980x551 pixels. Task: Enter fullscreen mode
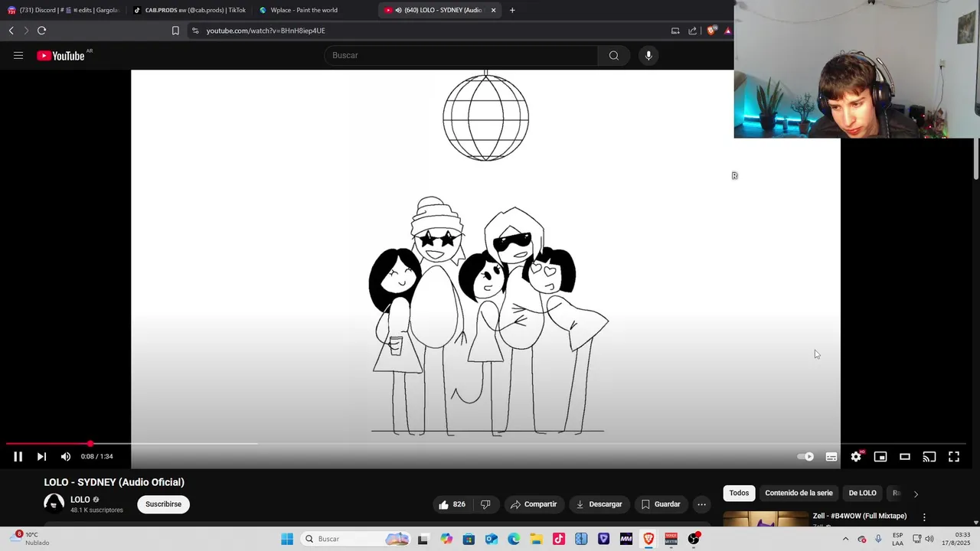point(954,457)
